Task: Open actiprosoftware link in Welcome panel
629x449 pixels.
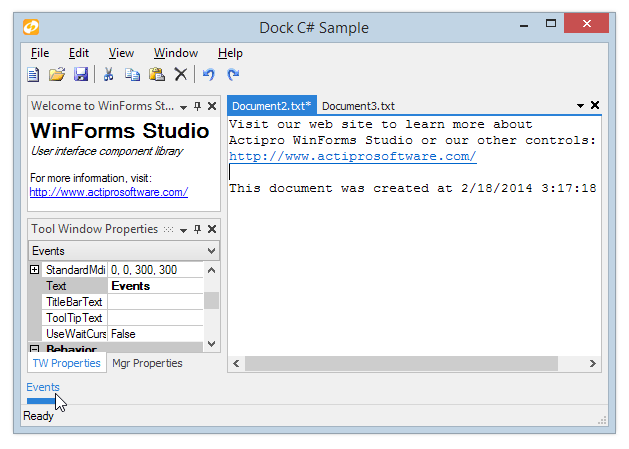Action: [x=109, y=192]
